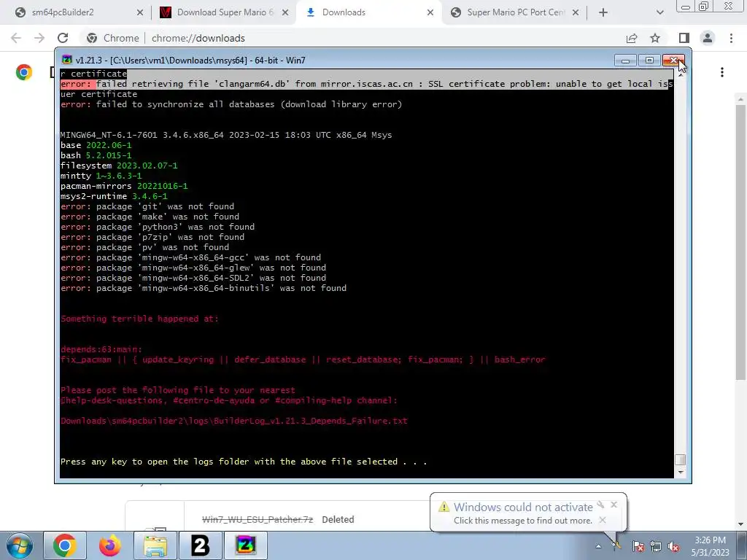Dismiss the activation balloon's lower X
The width and height of the screenshot is (747, 560).
(603, 520)
